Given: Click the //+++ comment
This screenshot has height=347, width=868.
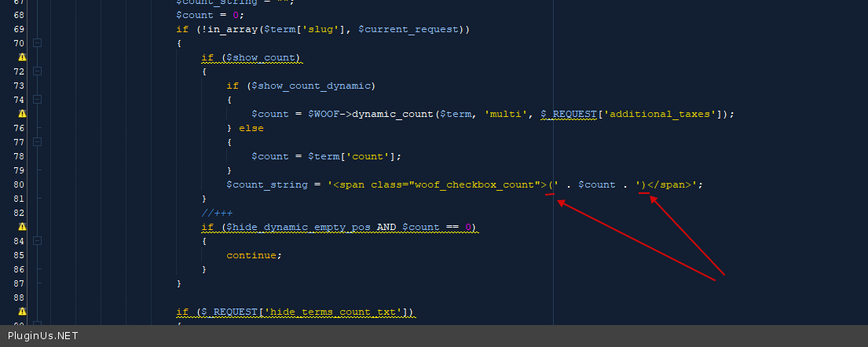Looking at the screenshot, I should point(217,213).
